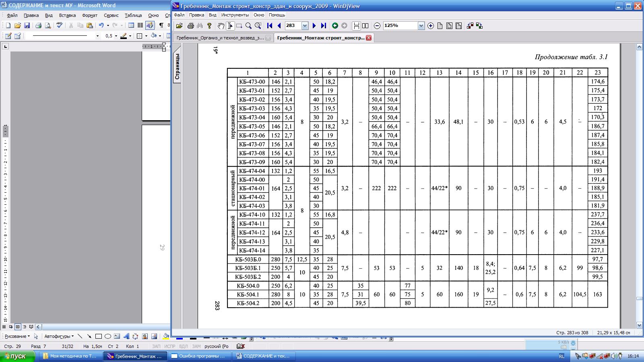The image size is (644, 362).
Task: Select the Hand drag tool
Action: 221,26
